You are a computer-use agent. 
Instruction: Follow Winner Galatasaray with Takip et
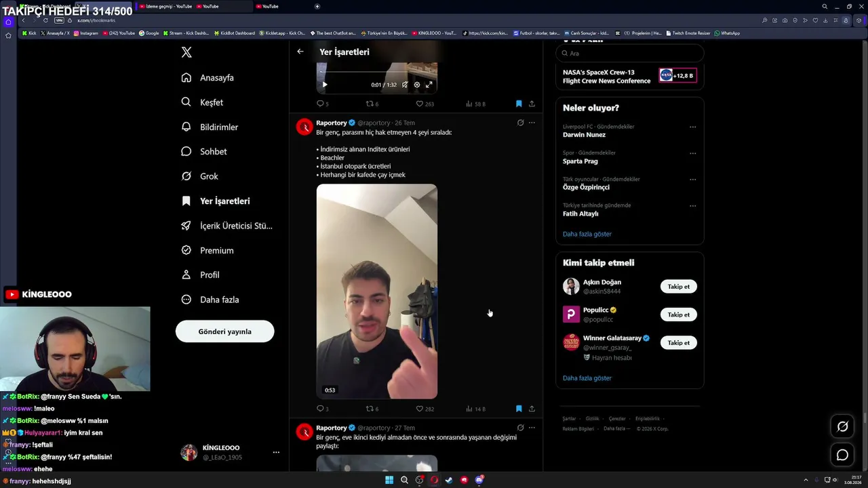pyautogui.click(x=678, y=343)
